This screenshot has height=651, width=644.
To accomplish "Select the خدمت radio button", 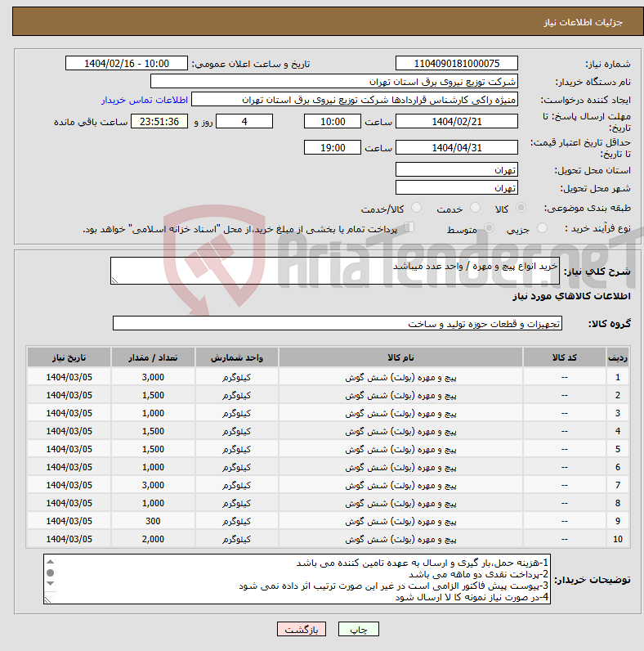I will pos(475,207).
